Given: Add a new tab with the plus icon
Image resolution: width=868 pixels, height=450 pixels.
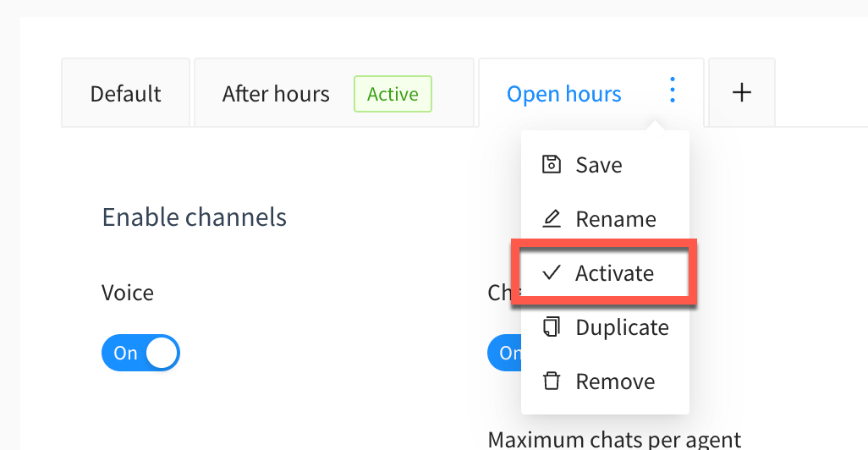Looking at the screenshot, I should 742,92.
